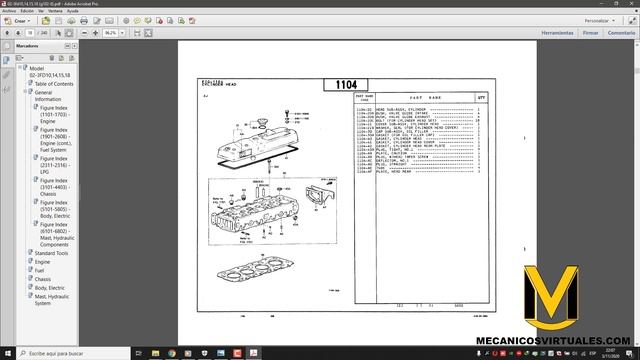
Task: Print the document with printer icon
Action: [84, 21]
